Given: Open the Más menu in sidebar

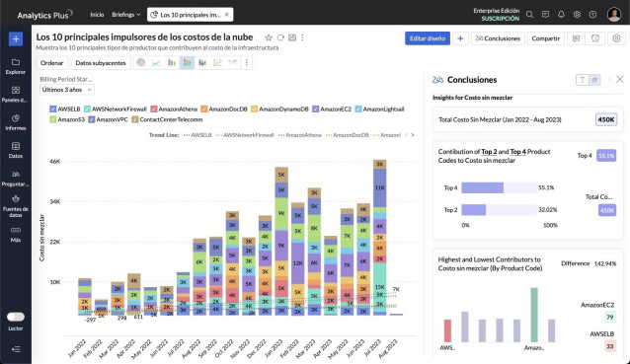Looking at the screenshot, I should pos(16,235).
